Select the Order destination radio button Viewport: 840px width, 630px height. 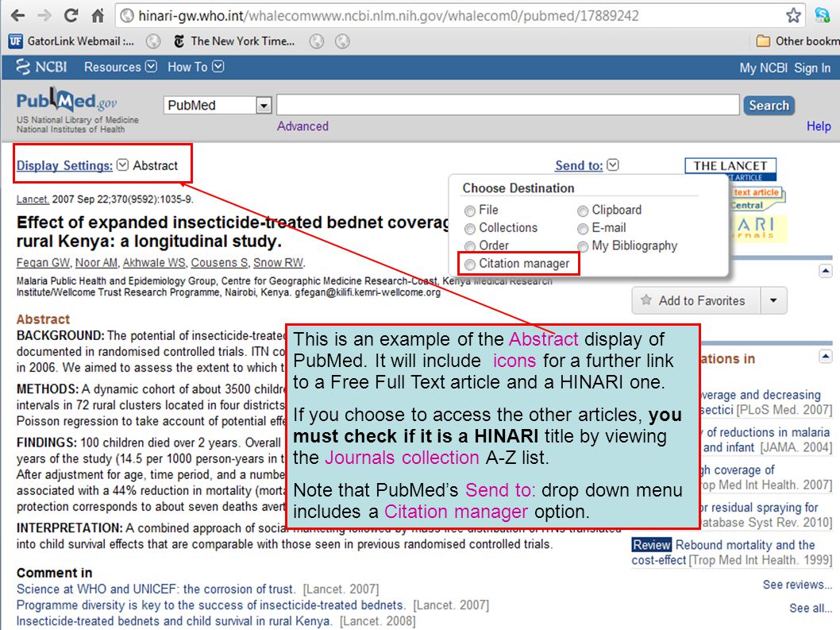[470, 246]
